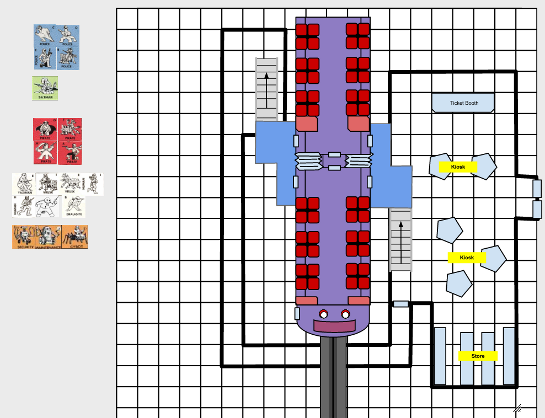The height and width of the screenshot is (418, 545).
Task: Select the second white token in the top row
Action: (x=47, y=184)
